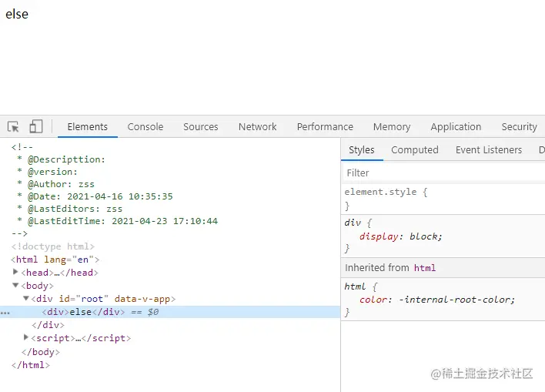Click the @version comment line
This screenshot has width=545, height=392.
47,172
